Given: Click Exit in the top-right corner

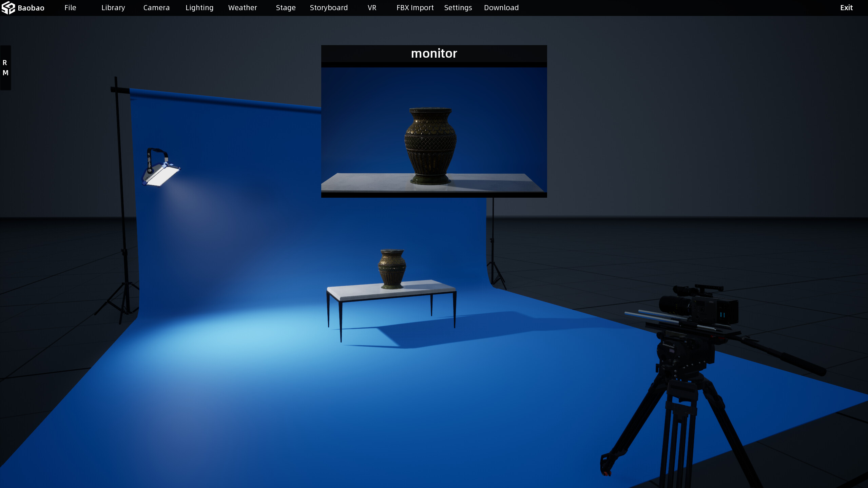Looking at the screenshot, I should coord(846,7).
